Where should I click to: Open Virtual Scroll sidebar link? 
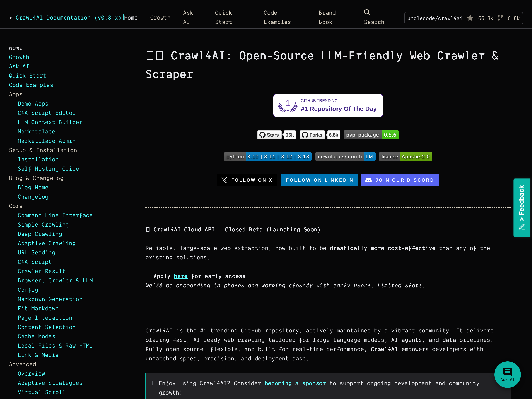click(42, 392)
